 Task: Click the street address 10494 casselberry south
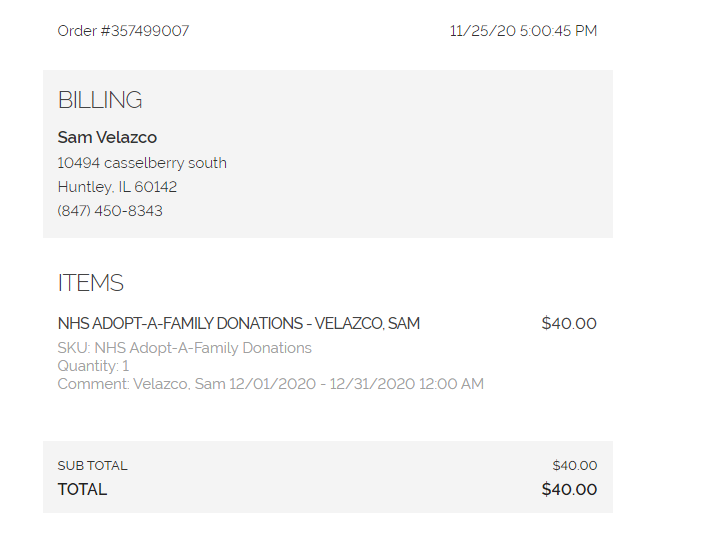click(x=142, y=163)
